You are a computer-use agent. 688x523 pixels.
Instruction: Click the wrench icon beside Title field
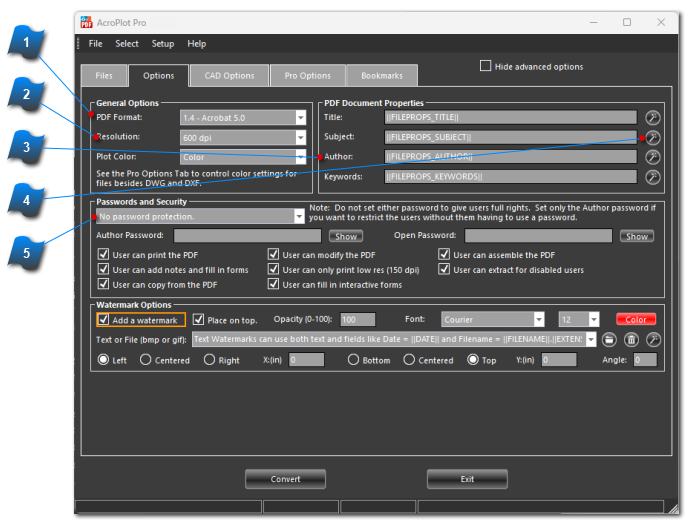click(x=652, y=118)
